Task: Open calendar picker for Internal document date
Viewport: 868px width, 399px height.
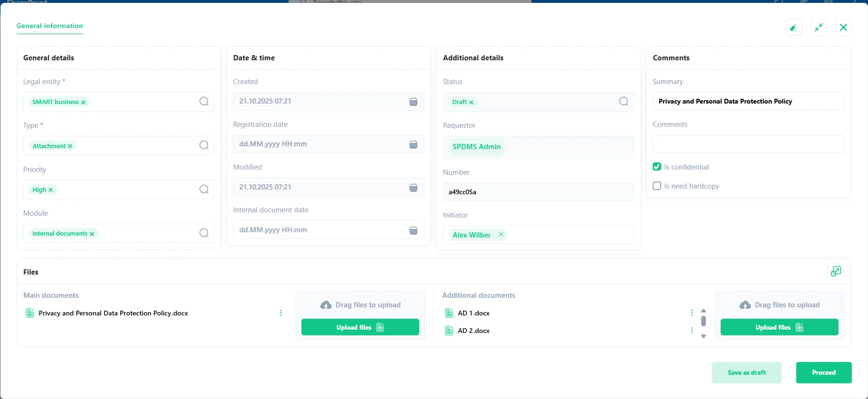Action: point(413,230)
